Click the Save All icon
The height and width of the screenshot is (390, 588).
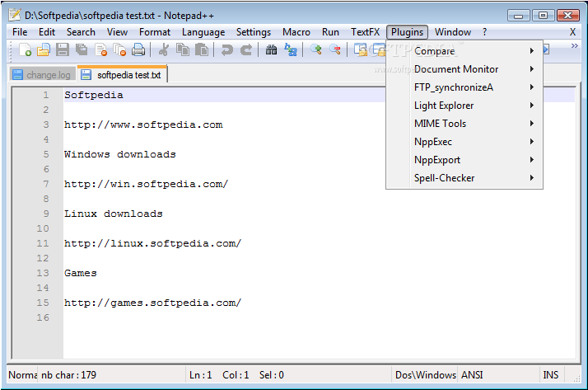click(x=82, y=49)
